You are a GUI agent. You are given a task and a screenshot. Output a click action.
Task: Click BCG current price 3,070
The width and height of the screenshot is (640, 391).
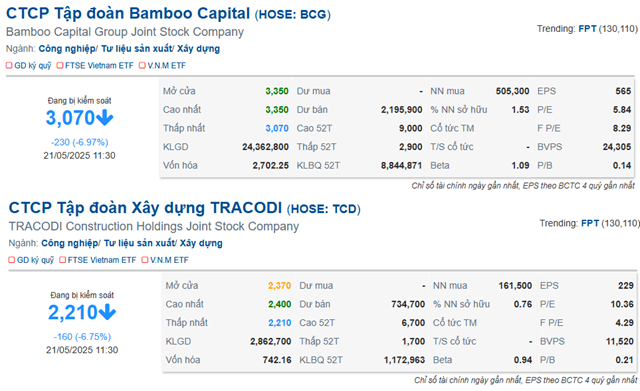coord(70,118)
